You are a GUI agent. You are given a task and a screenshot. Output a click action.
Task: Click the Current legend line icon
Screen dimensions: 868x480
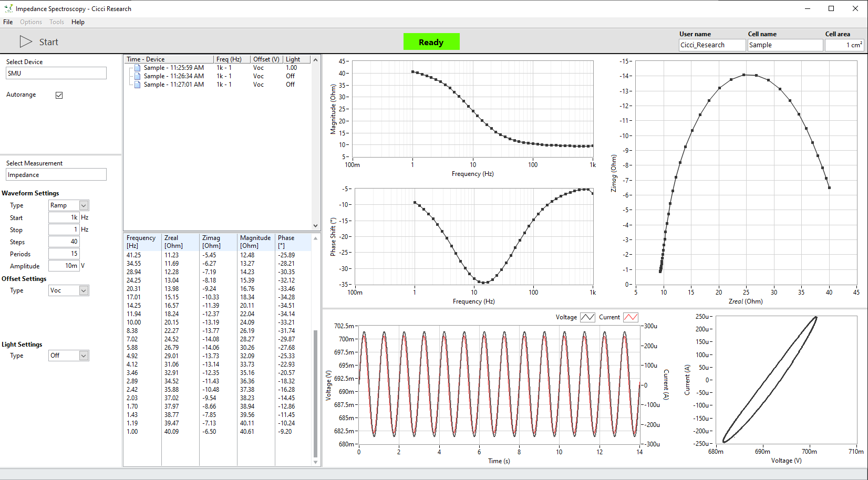(x=631, y=317)
